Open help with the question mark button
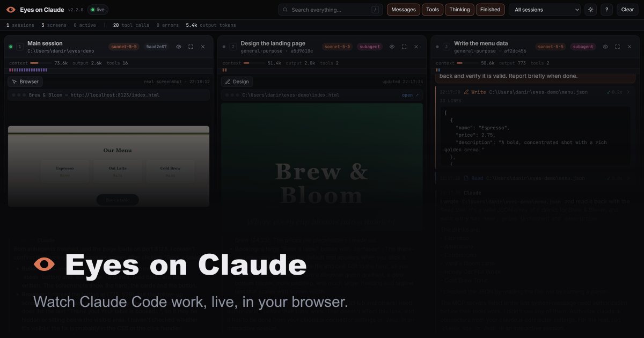This screenshot has width=644, height=338. click(607, 10)
